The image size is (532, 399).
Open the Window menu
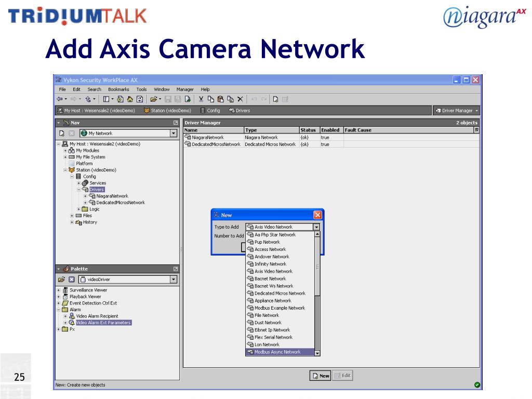[162, 89]
